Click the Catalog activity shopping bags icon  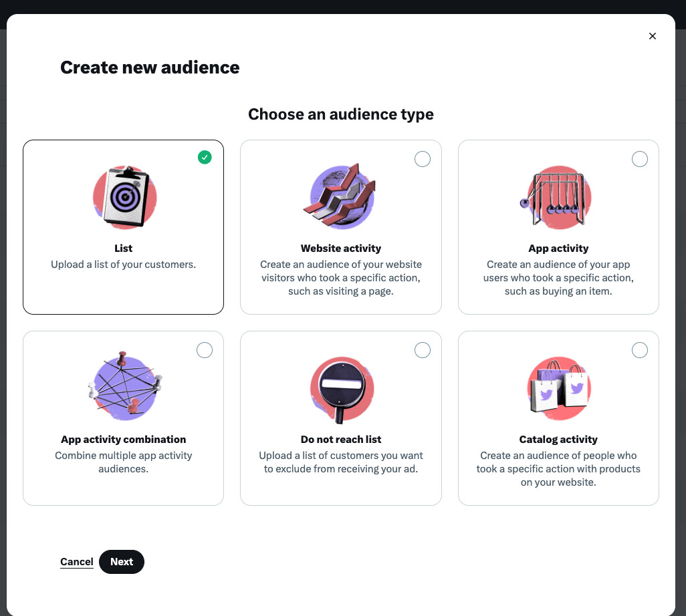click(x=558, y=388)
